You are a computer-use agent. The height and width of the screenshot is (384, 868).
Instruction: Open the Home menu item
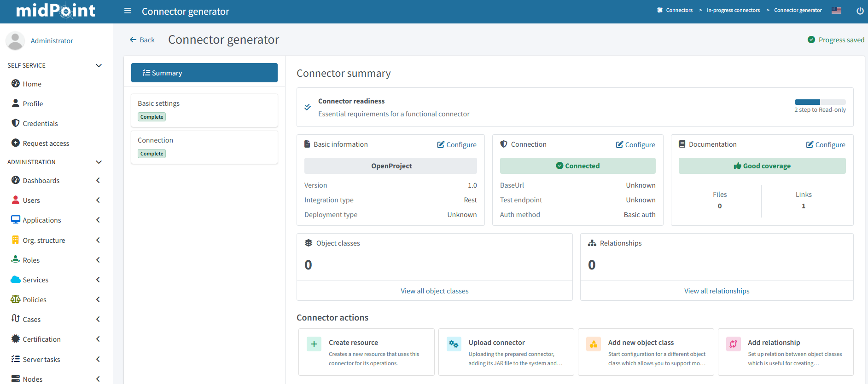pos(57,84)
